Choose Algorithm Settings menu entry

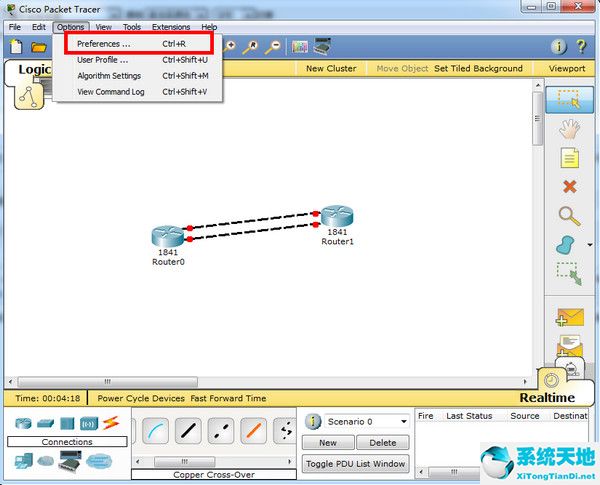(138, 76)
